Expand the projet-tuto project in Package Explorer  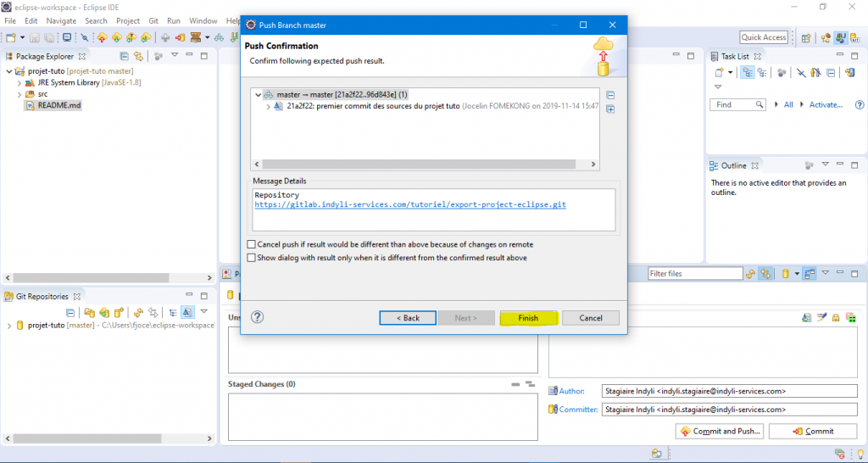click(8, 71)
